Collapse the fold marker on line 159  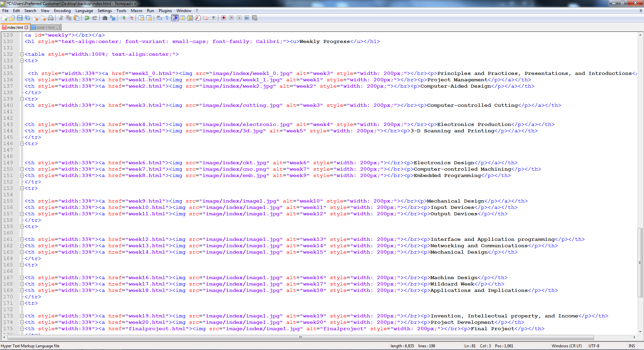pos(22,226)
